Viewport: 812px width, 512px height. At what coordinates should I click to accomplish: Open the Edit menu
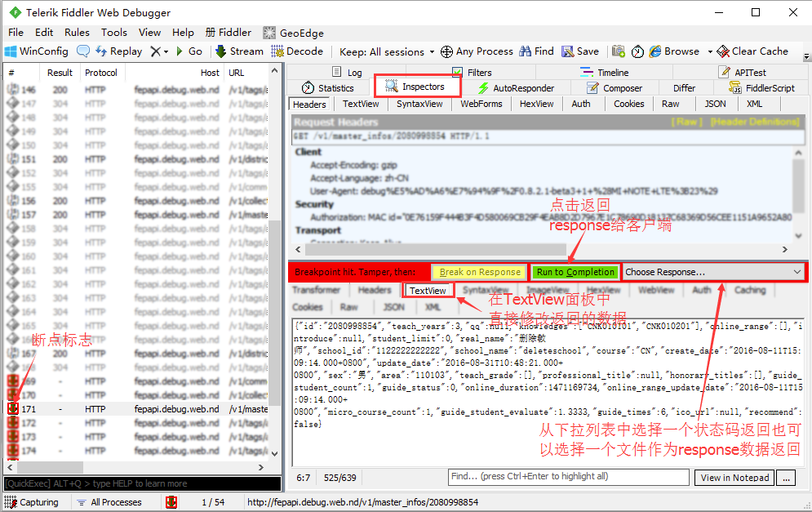[x=44, y=32]
